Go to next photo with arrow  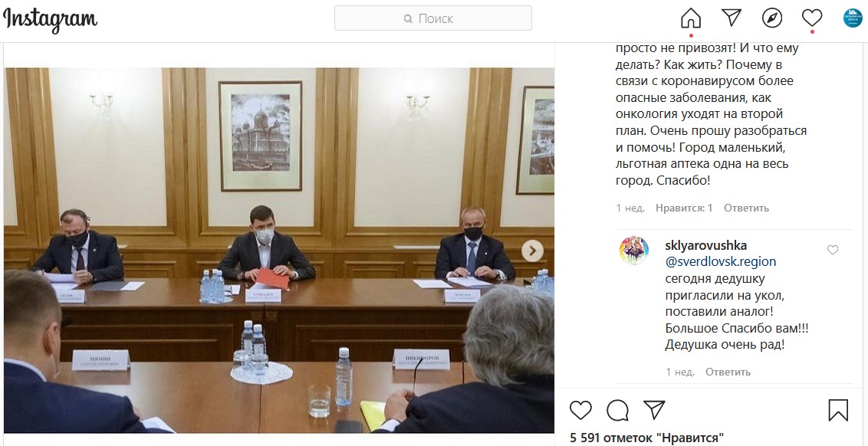point(532,251)
